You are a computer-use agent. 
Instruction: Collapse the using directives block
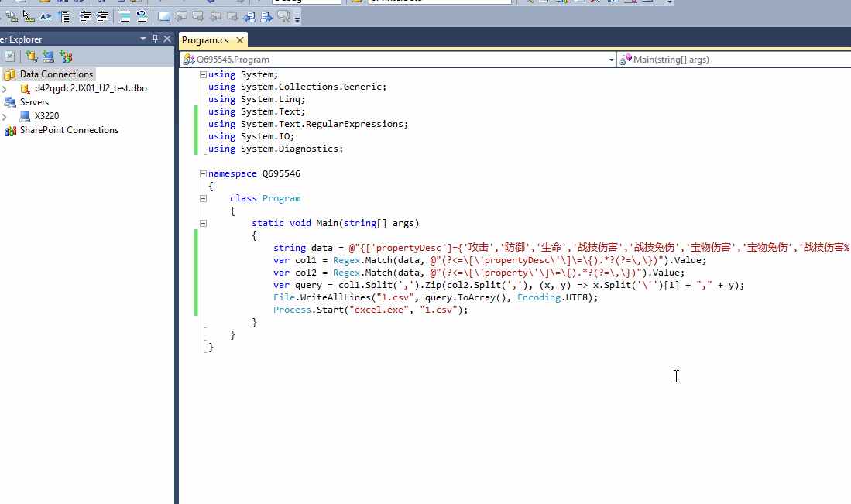203,75
